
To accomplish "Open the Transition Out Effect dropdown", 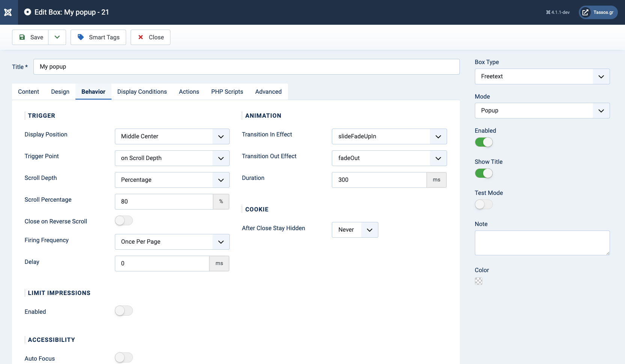I will click(x=389, y=158).
